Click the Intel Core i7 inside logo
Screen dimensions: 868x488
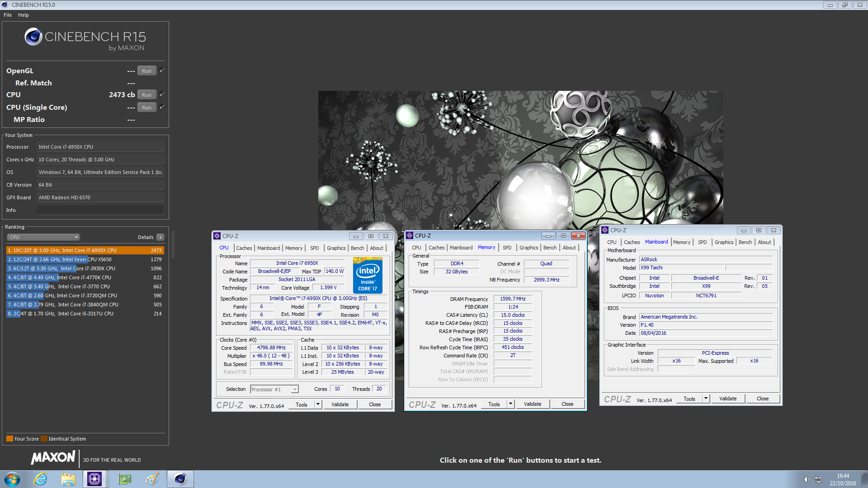(368, 275)
